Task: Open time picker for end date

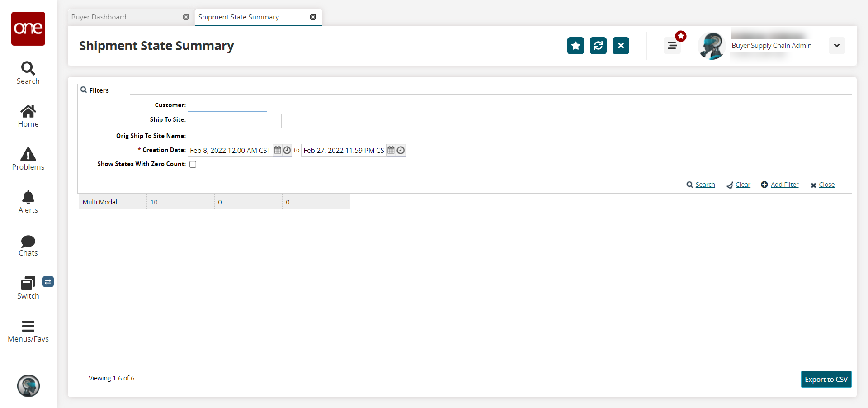Action: tap(401, 150)
